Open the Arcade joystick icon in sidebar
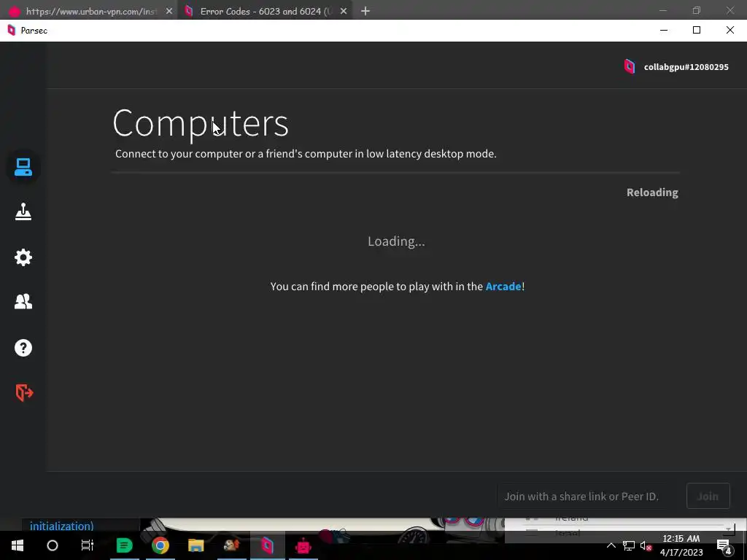 click(23, 212)
